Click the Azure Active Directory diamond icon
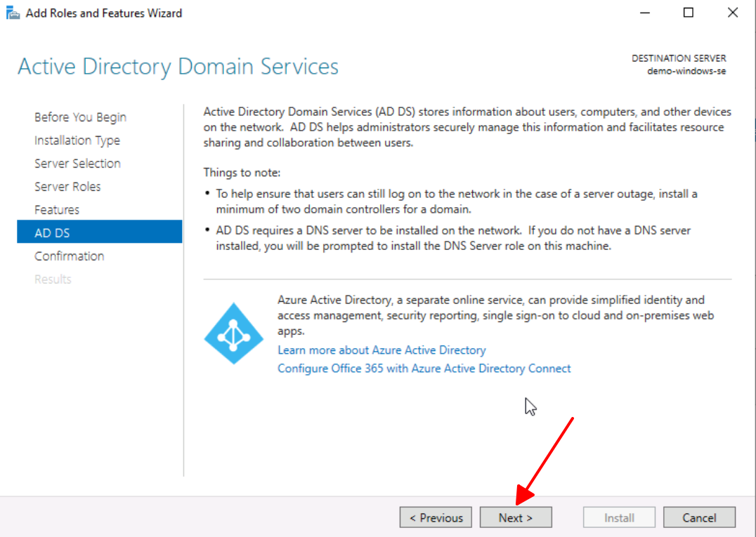 233,333
